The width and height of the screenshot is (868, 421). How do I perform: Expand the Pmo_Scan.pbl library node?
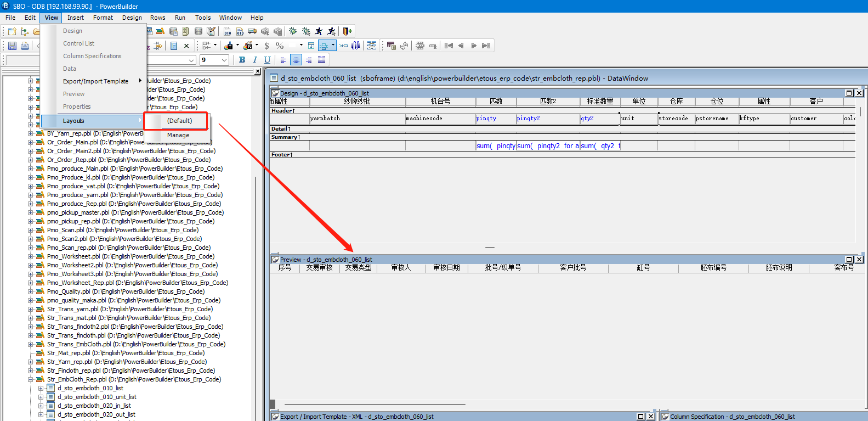[31, 230]
